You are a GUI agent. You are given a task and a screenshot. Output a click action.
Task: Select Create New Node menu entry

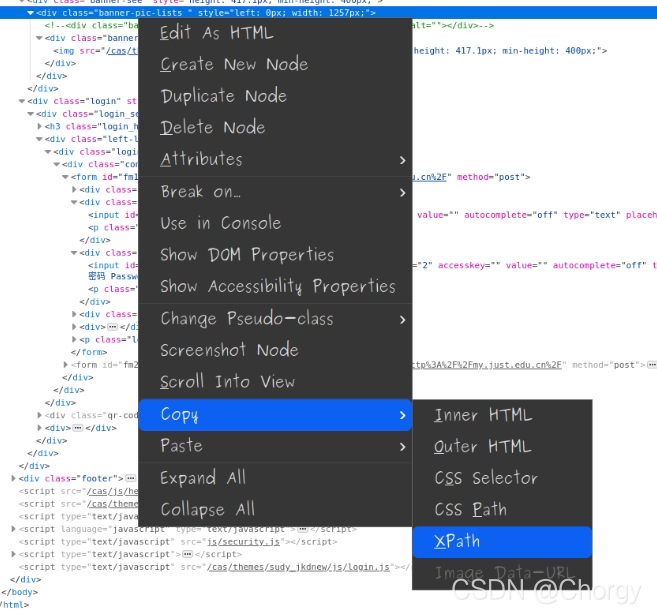tap(275, 65)
